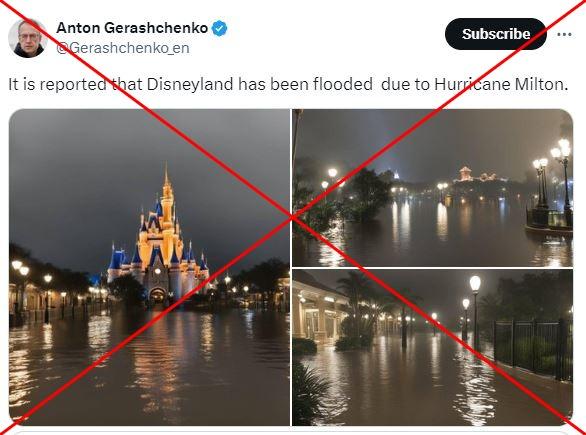Click the Subscribe button
The height and width of the screenshot is (435, 586).
496,34
